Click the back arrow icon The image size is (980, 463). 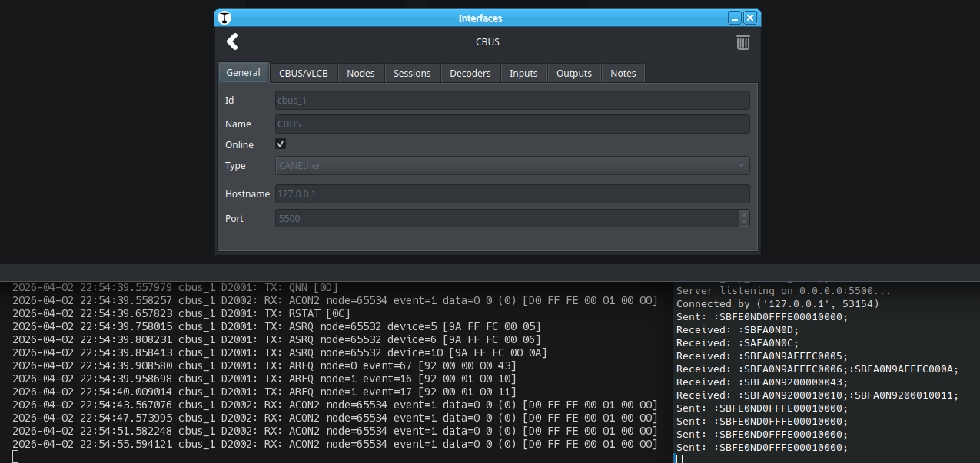click(232, 42)
